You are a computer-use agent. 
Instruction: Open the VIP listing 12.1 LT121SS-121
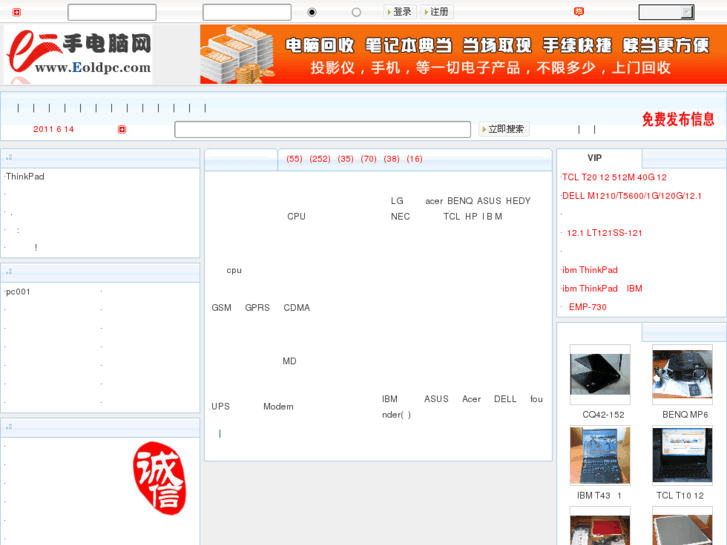point(605,233)
